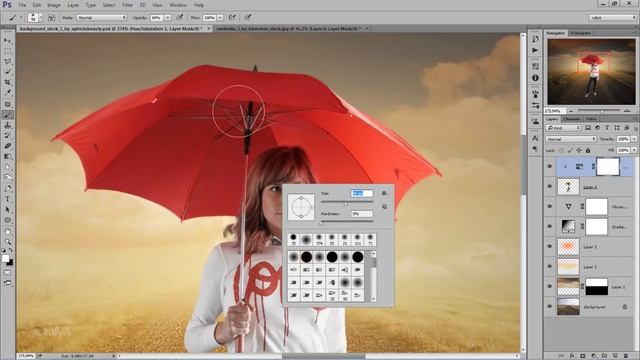Click the Lock all padlock icon
This screenshot has height=360, width=640.
(x=588, y=151)
